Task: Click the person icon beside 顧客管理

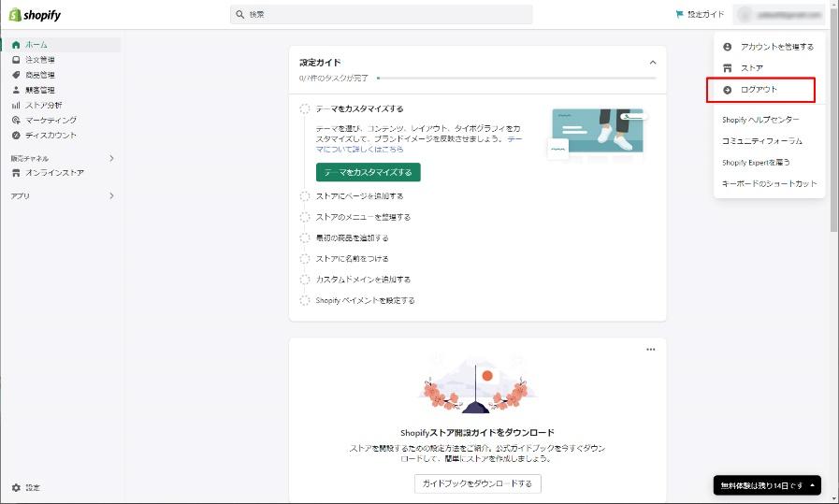Action: click(x=16, y=90)
